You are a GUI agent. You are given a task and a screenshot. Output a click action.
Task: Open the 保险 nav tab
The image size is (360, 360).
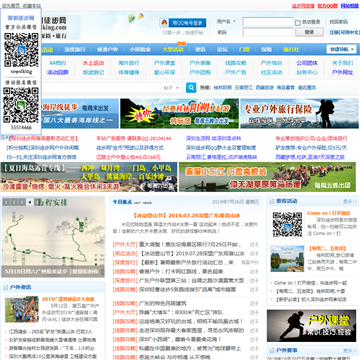coord(266,50)
